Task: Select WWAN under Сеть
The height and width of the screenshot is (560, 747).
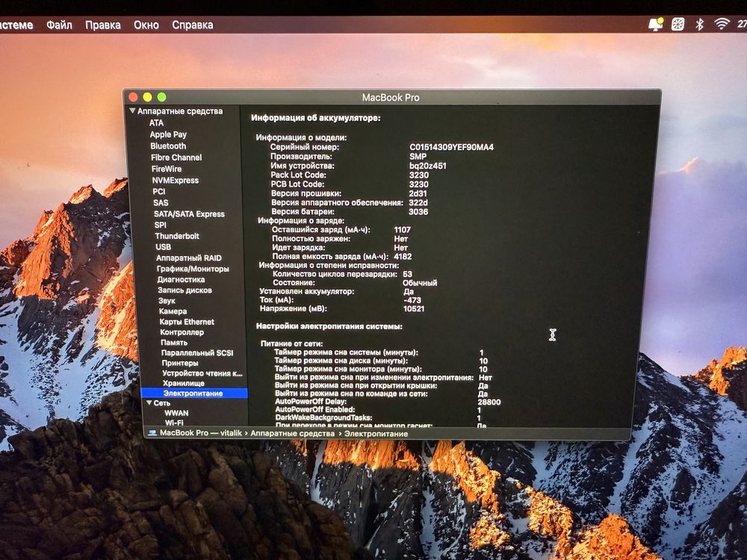Action: click(176, 413)
